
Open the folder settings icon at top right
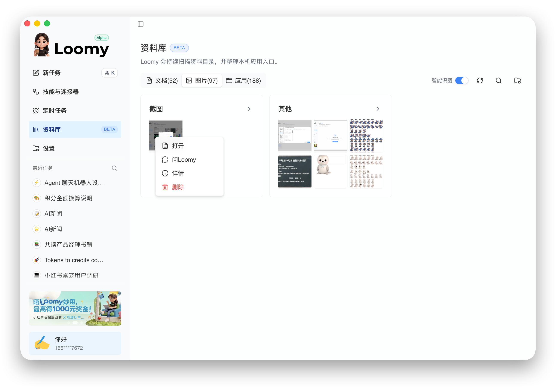pos(518,80)
